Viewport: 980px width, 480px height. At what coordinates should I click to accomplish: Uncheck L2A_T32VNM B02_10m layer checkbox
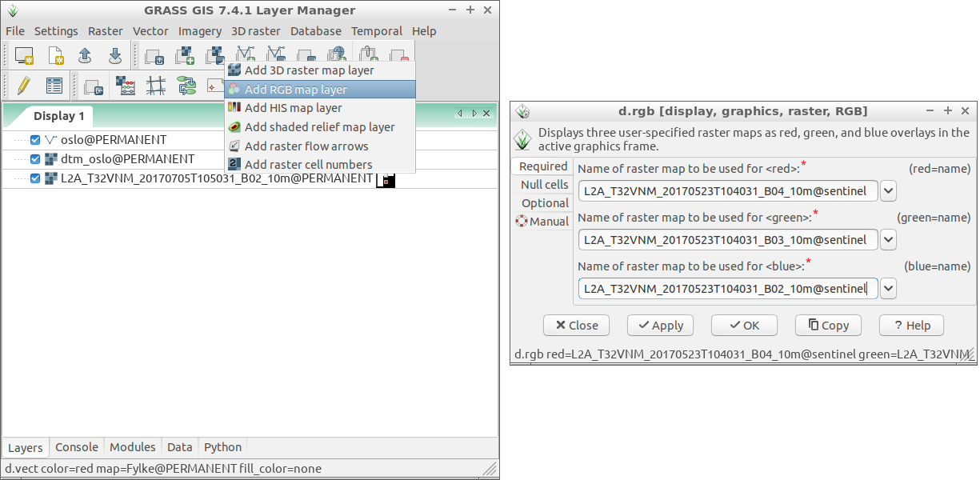(35, 178)
